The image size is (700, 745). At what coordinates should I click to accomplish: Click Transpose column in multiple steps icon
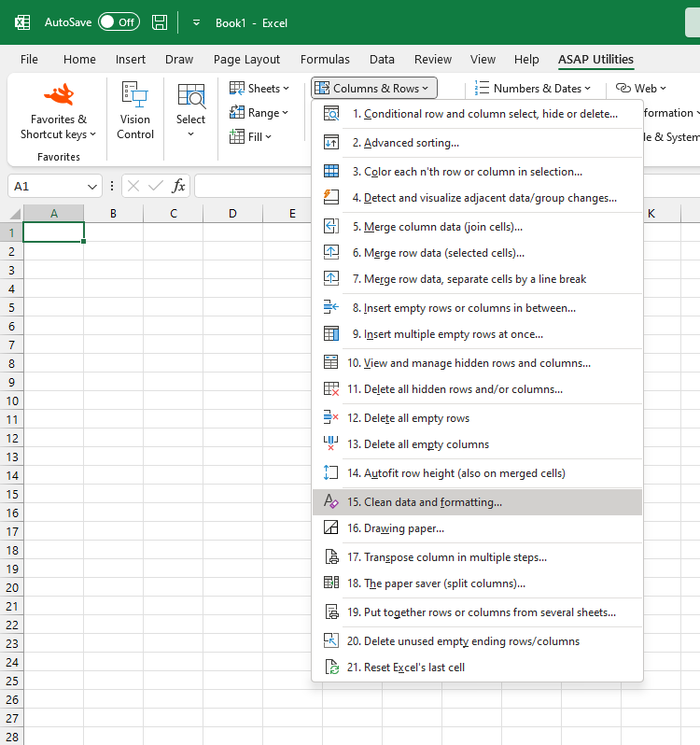[x=331, y=557]
